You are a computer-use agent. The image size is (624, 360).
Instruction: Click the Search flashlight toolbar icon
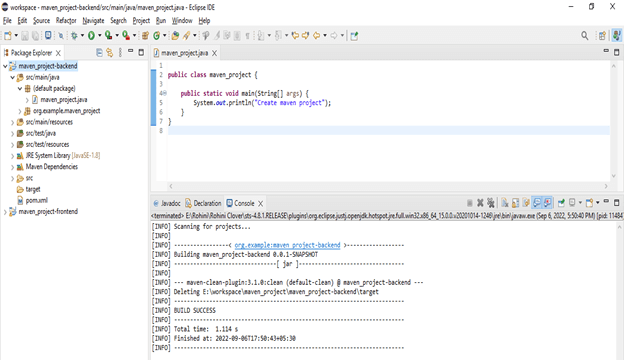coord(187,36)
